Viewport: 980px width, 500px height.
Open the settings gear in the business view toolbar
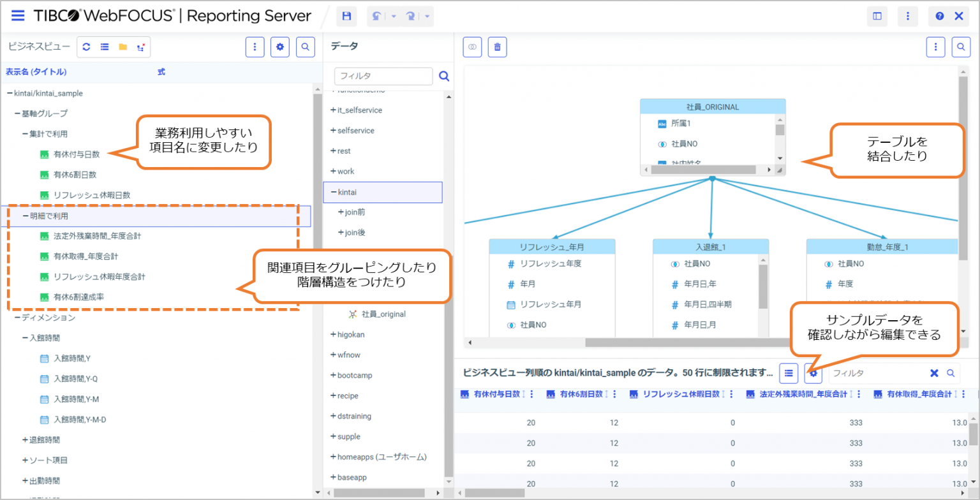(279, 47)
